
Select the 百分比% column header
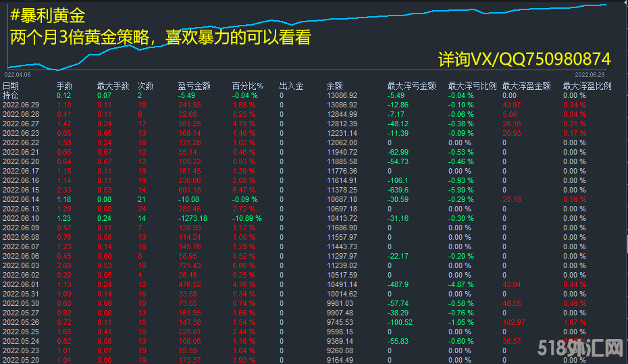point(246,86)
